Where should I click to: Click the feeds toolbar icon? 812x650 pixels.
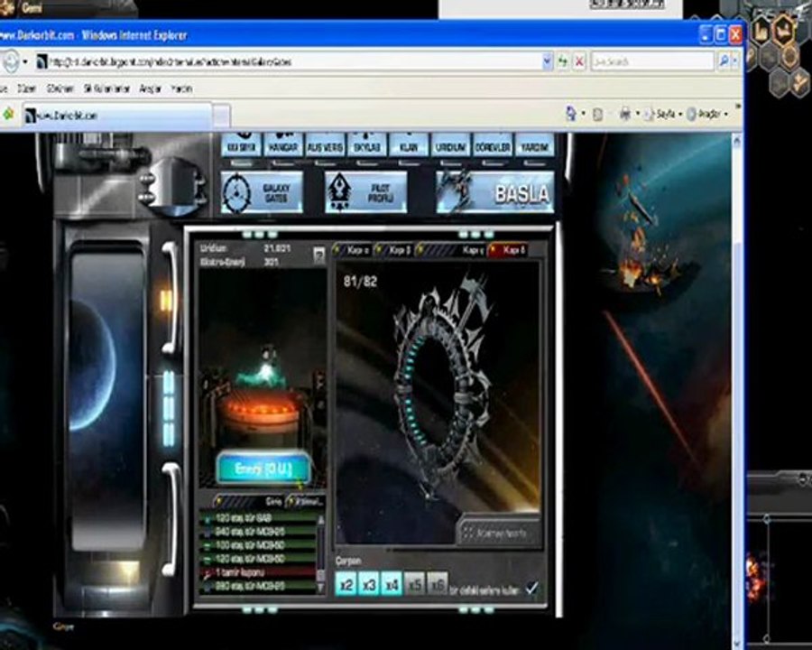pyautogui.click(x=597, y=114)
